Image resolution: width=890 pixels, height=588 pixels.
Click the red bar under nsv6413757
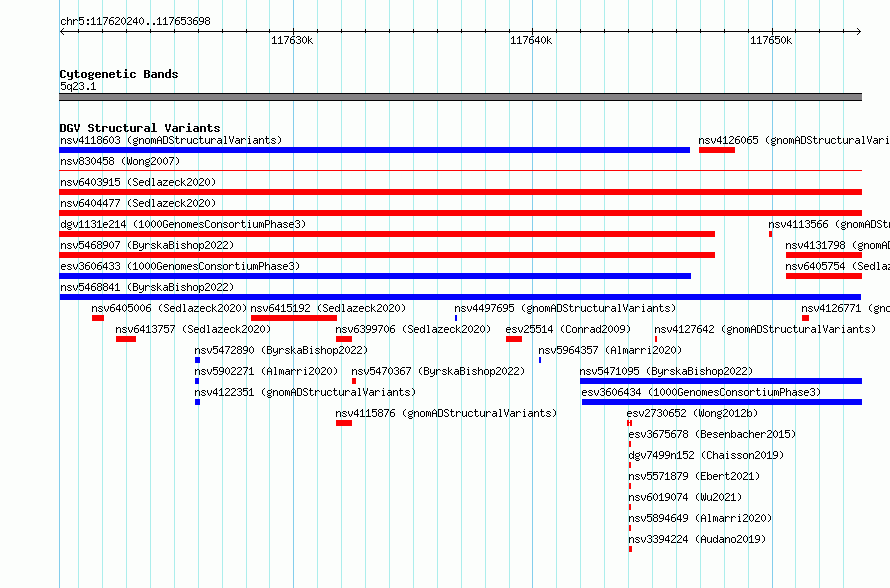coord(126,339)
